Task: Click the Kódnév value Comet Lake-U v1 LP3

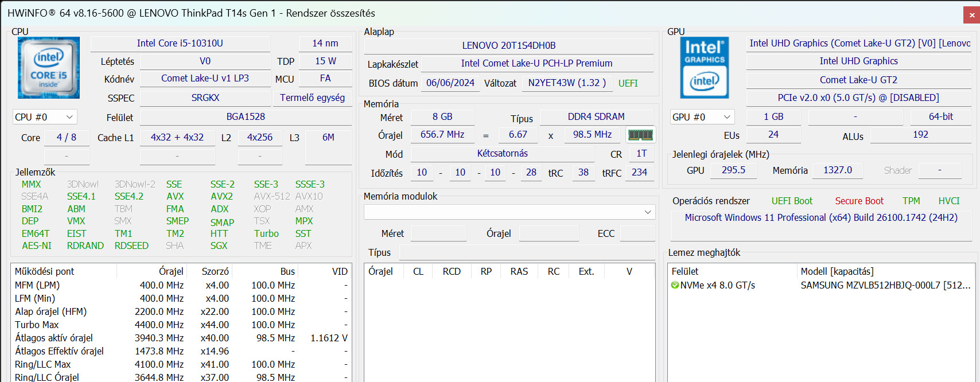Action: click(x=205, y=78)
